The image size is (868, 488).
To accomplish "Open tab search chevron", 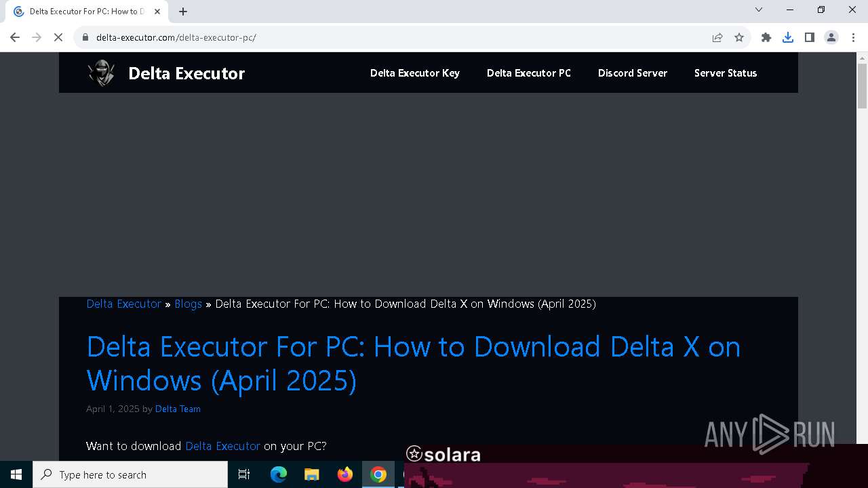I will coord(759,9).
